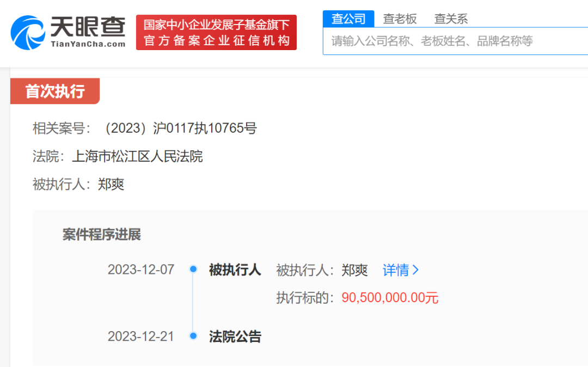The width and height of the screenshot is (588, 367).
Task: Click the timeline dot for 2023-12-07
Action: pyautogui.click(x=193, y=270)
